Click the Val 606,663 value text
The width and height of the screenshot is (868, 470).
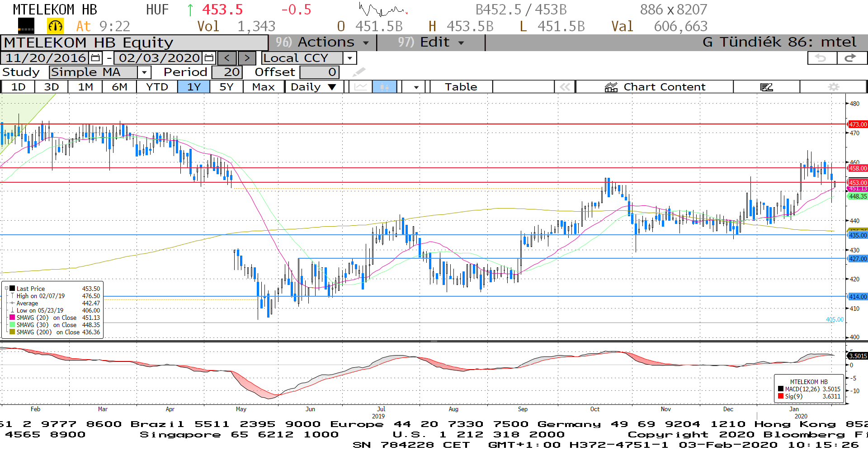[659, 26]
